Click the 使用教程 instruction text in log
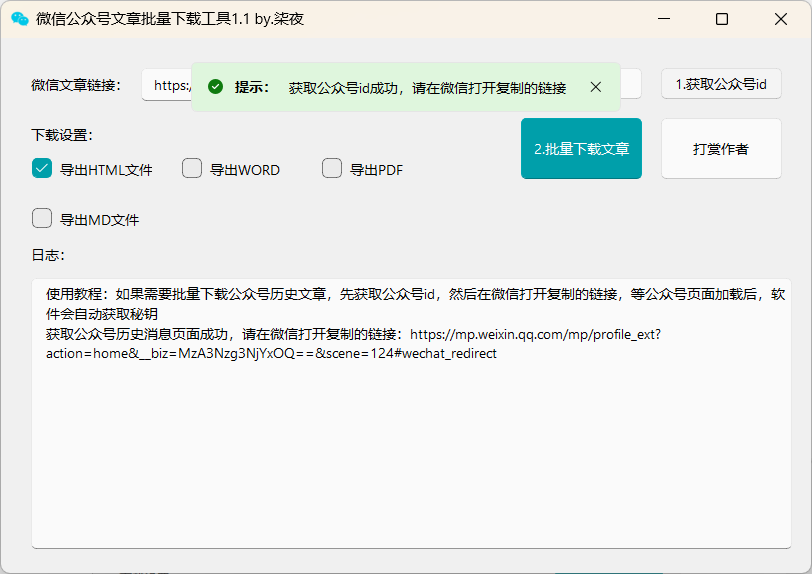This screenshot has height=574, width=812. pos(415,304)
